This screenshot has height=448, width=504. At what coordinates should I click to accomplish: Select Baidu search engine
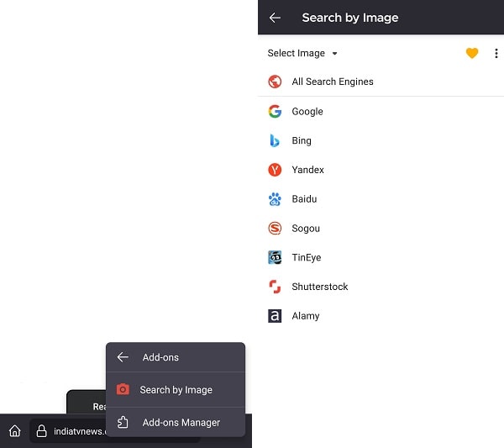pos(381,199)
